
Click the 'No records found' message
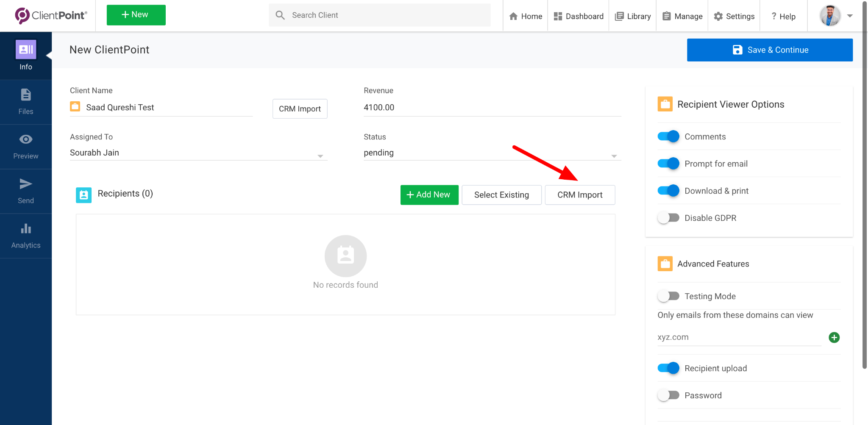pos(345,285)
